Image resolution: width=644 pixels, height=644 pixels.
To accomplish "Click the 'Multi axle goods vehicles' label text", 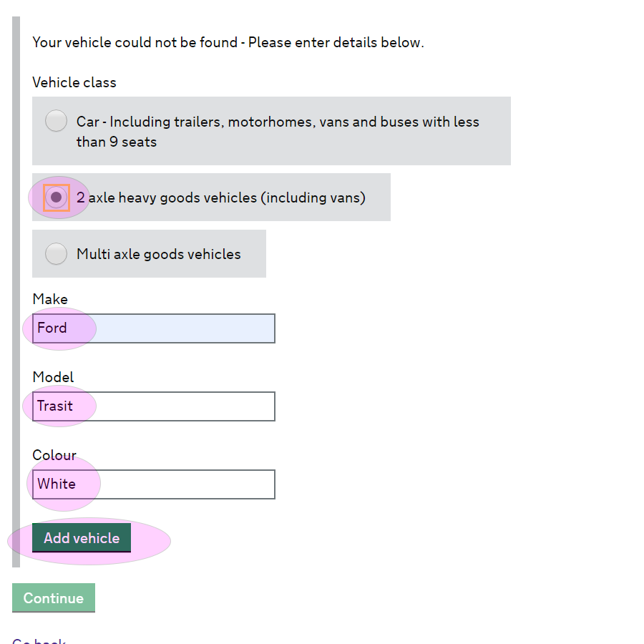I will coord(159,254).
